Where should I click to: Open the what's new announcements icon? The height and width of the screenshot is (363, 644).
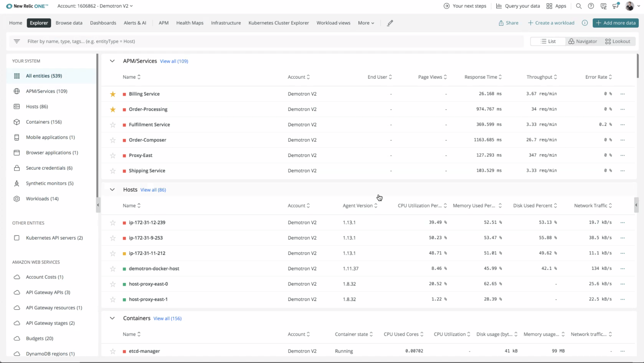pyautogui.click(x=616, y=6)
